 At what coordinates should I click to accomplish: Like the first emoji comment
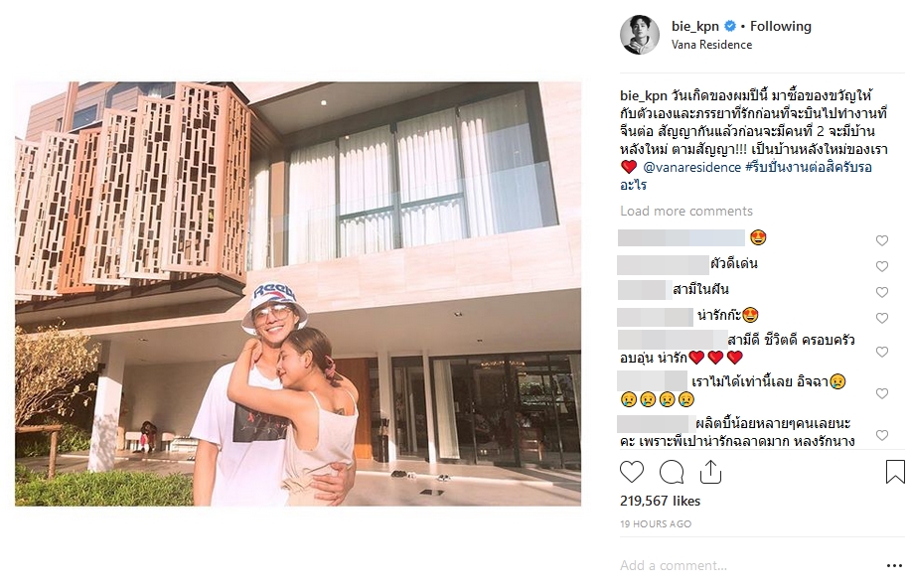tap(882, 240)
